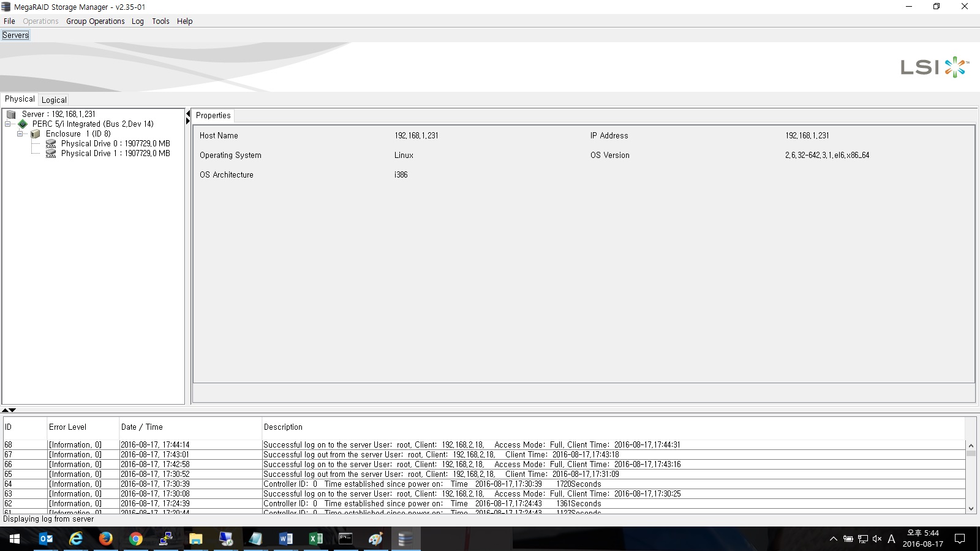Click the log scrollbar up arrow

coord(971,446)
